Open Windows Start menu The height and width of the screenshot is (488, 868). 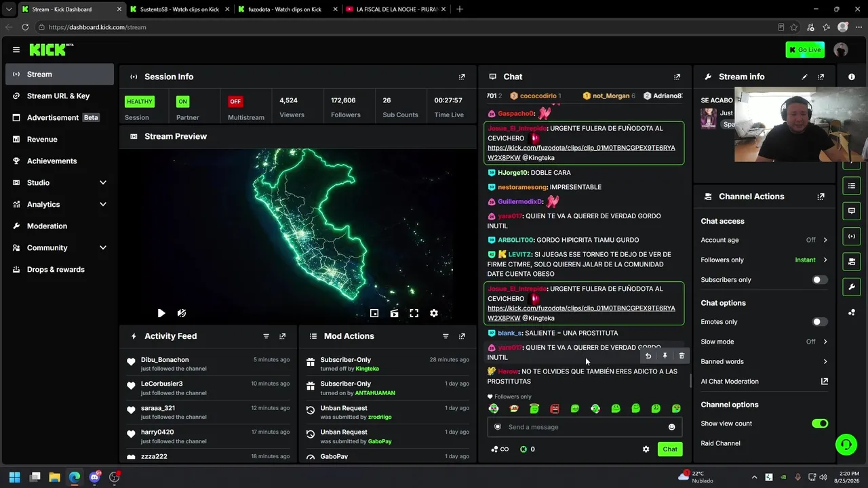pyautogui.click(x=15, y=477)
